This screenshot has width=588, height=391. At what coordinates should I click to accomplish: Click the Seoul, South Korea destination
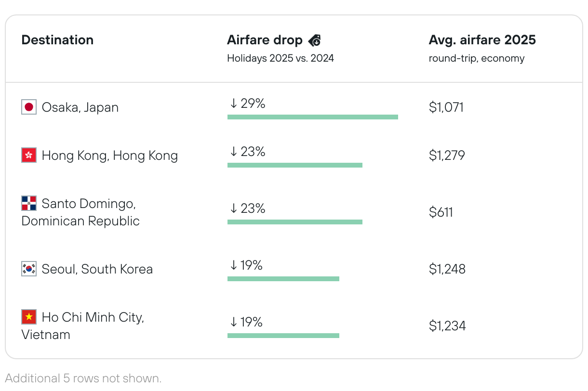[97, 269]
